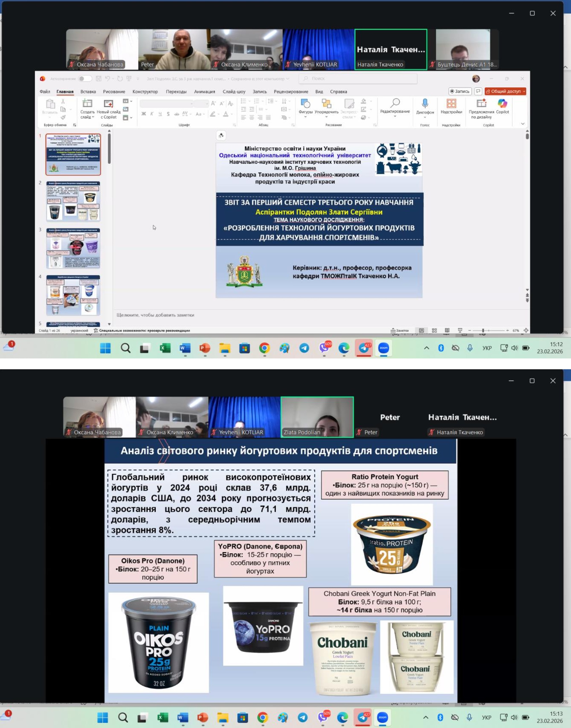Select slide 3 thumbnail in panel
571x728 pixels.
(73, 248)
